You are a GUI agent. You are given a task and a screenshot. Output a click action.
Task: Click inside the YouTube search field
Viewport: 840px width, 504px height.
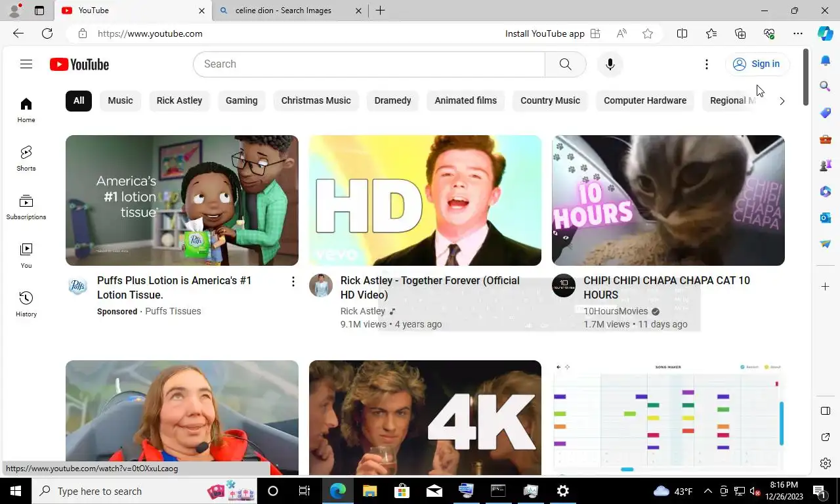click(x=369, y=64)
